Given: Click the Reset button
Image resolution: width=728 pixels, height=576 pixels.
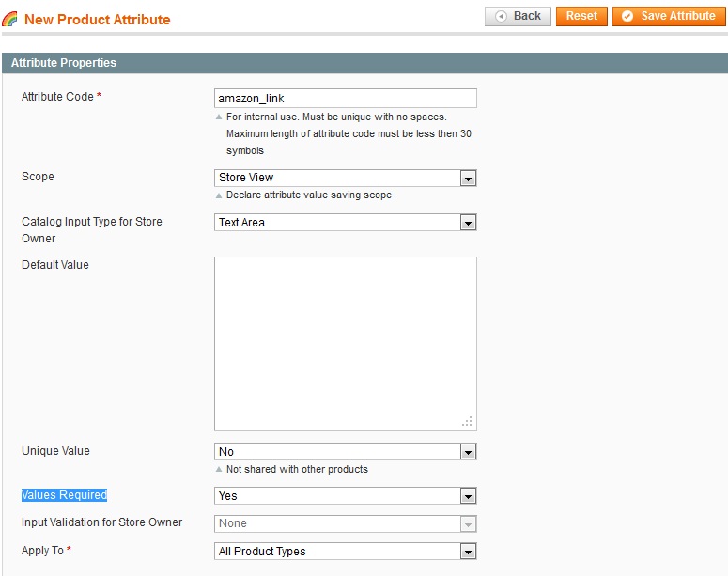Looking at the screenshot, I should [581, 16].
